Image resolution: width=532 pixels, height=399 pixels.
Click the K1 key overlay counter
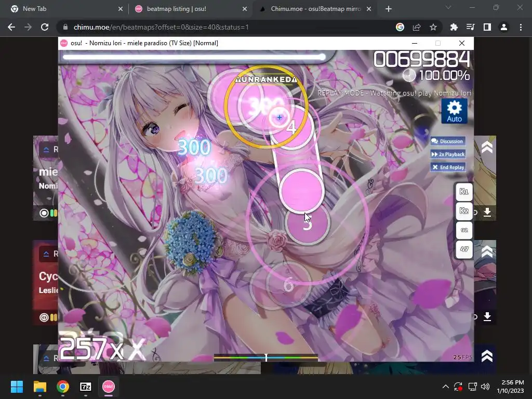tap(464, 192)
